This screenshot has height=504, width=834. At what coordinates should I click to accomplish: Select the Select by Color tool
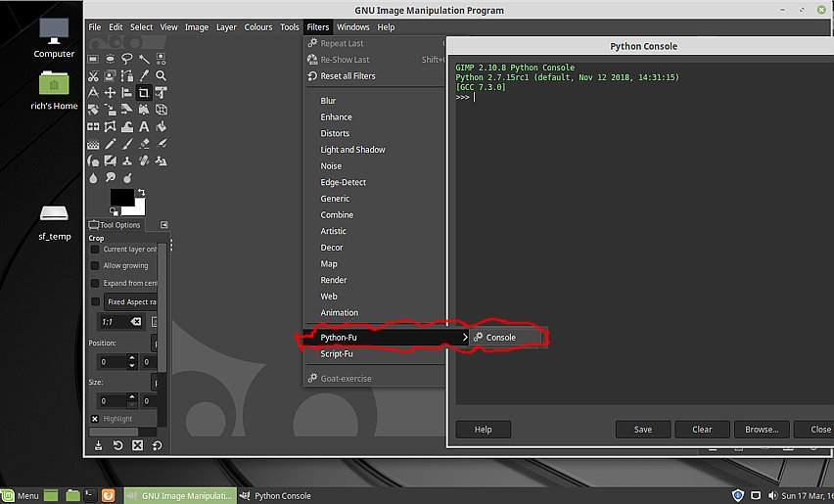pos(162,59)
